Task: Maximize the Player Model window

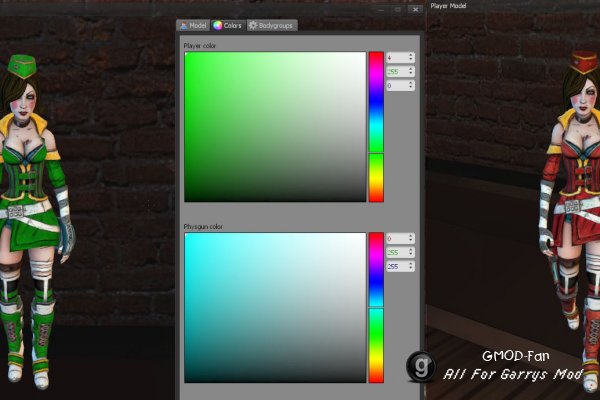Action: (398, 10)
